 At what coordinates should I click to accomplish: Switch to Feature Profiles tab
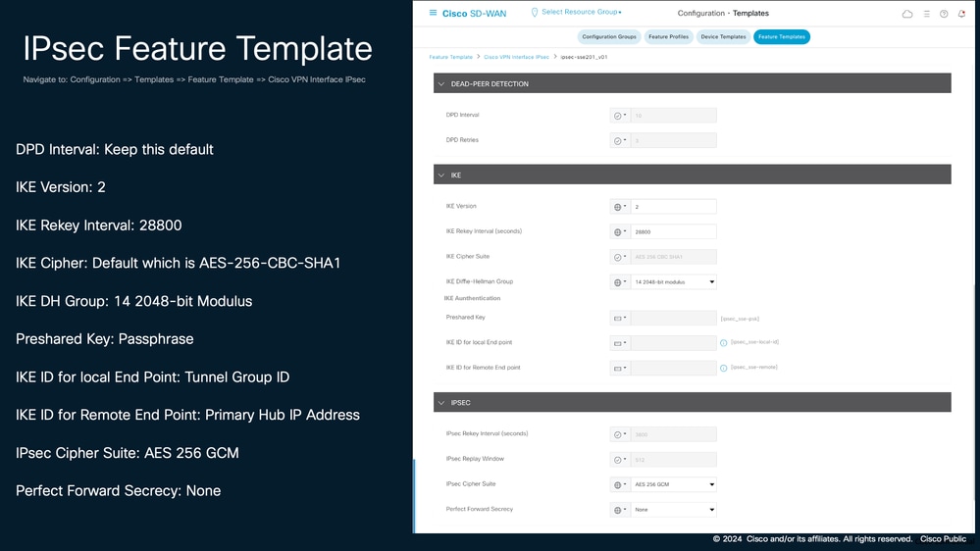tap(668, 37)
